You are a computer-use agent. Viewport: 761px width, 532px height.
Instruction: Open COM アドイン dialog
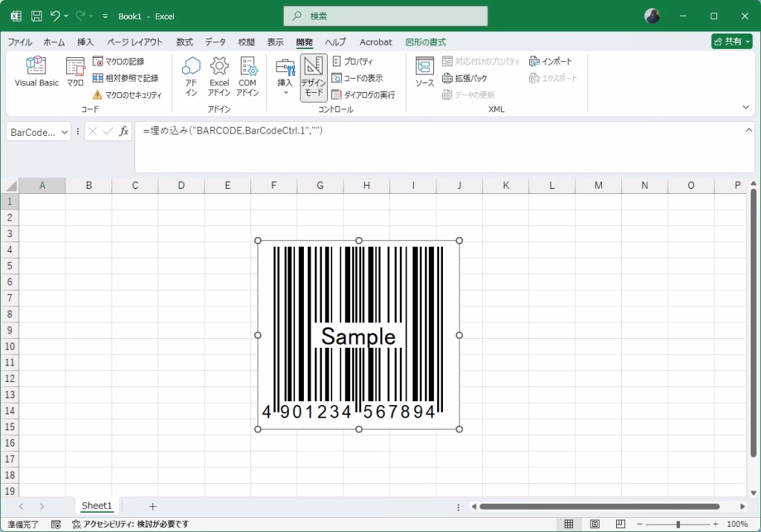[x=247, y=77]
